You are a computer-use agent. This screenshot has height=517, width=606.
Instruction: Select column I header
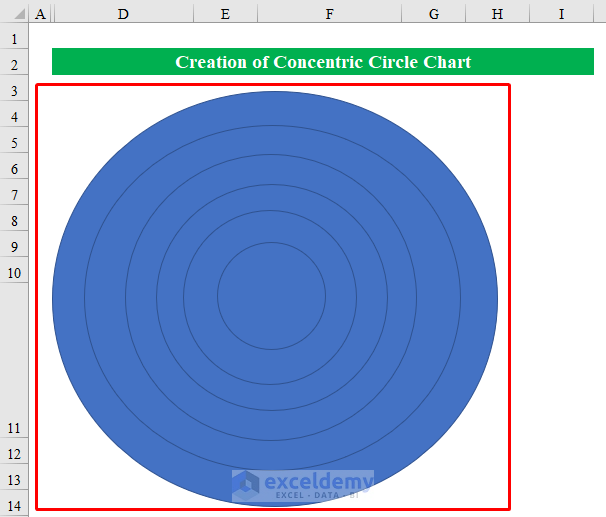(561, 14)
